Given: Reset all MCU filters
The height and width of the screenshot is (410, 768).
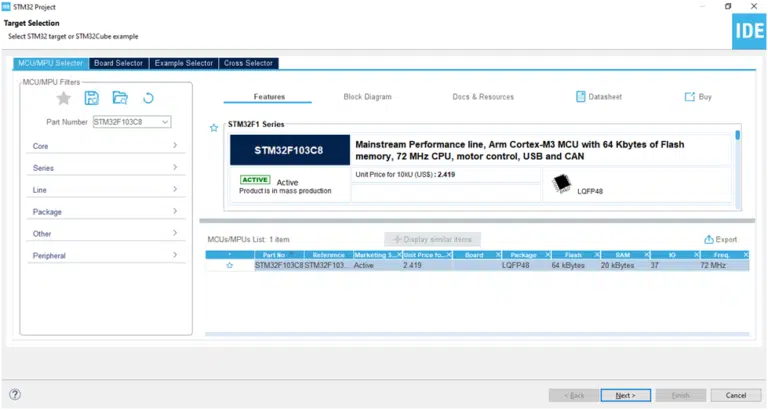Looking at the screenshot, I should tap(148, 98).
